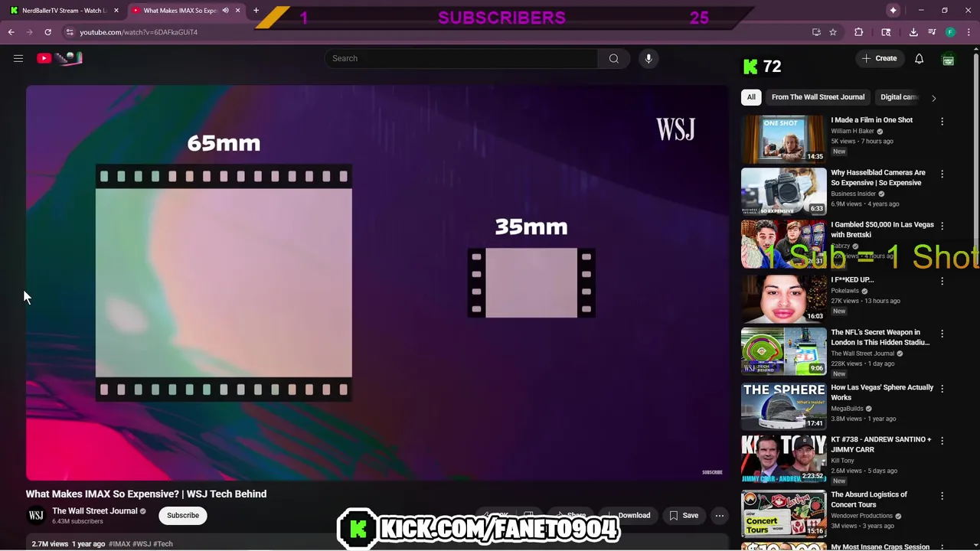Viewport: 980px width, 551px height.
Task: Subscribe to The Wall Street Journal
Action: tap(183, 516)
